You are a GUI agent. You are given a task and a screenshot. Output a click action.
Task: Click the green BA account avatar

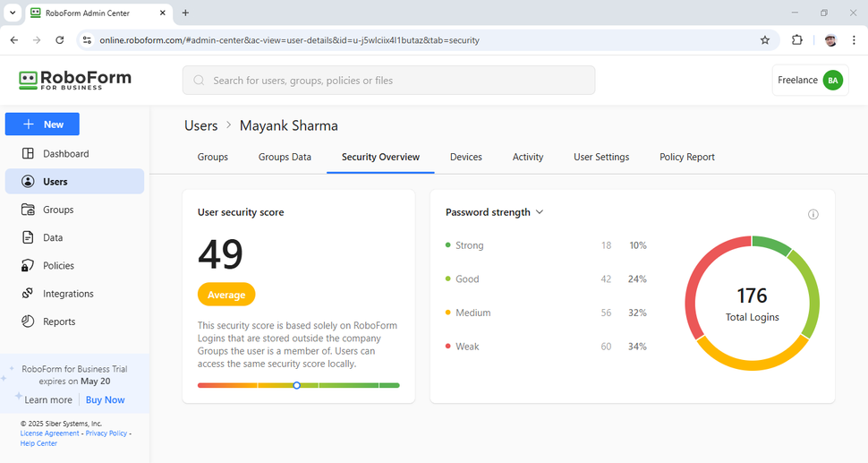pos(833,81)
